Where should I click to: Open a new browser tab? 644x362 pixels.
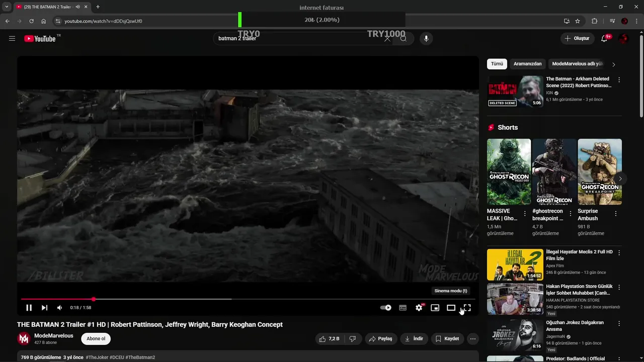[x=98, y=7]
